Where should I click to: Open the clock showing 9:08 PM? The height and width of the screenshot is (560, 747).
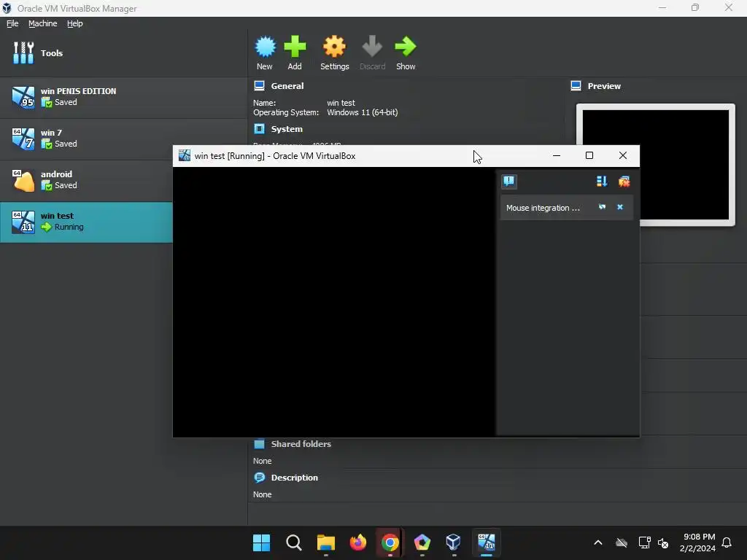click(697, 542)
